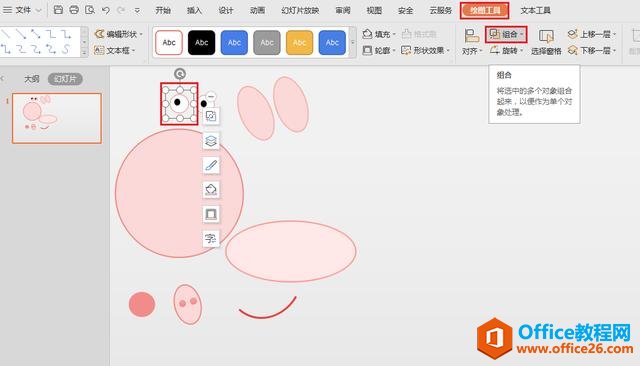Screen dimensions: 640x366
Task: Open the 动画 tab
Action: [257, 10]
